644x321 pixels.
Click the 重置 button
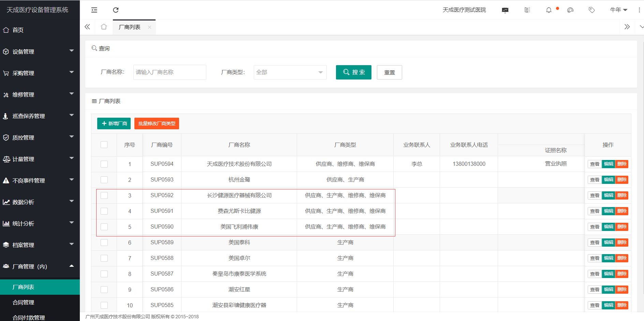[x=389, y=72]
